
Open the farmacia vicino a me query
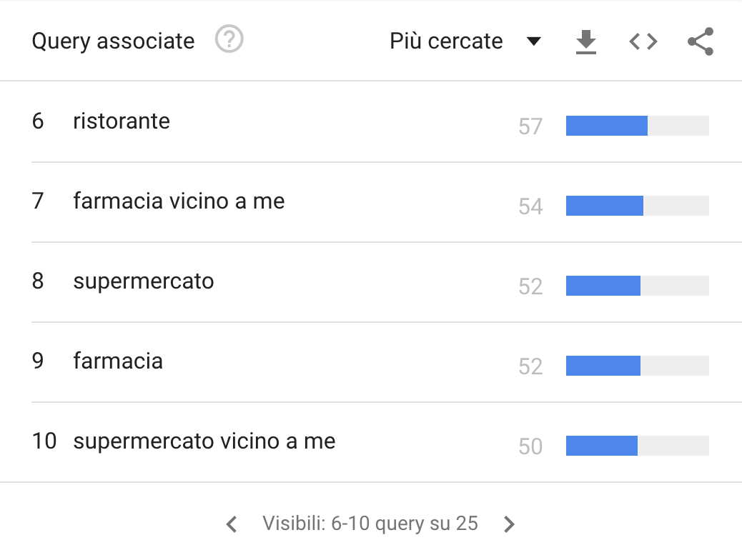point(179,201)
